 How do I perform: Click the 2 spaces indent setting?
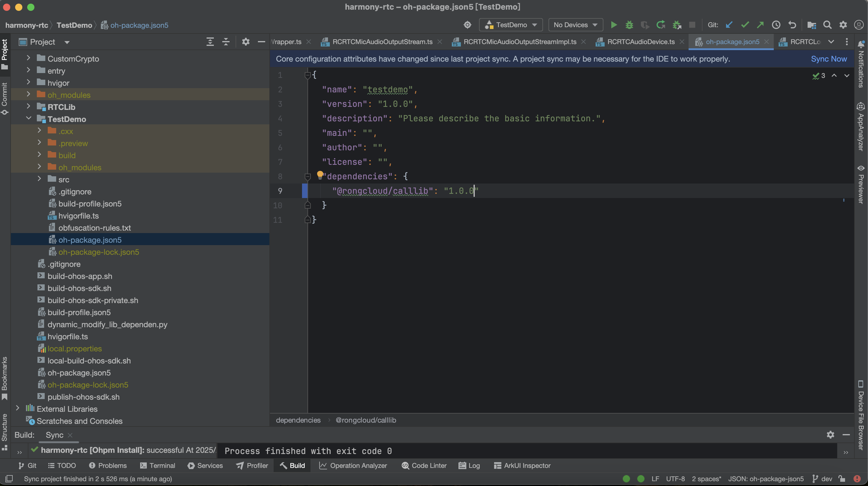point(706,478)
